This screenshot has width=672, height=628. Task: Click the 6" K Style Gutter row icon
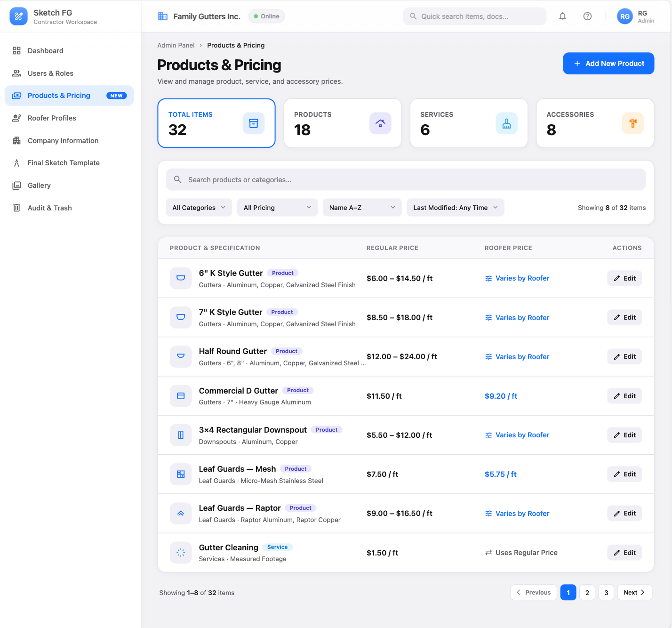point(181,278)
